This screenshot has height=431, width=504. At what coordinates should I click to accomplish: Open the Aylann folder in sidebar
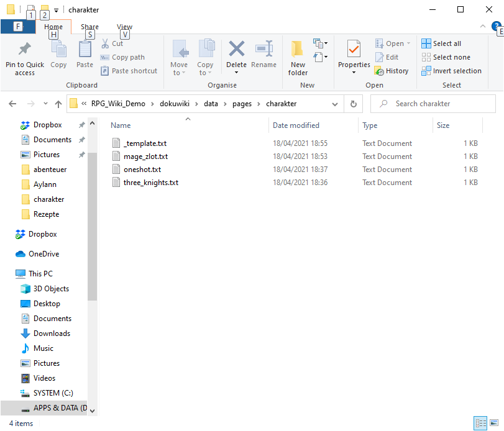[45, 184]
